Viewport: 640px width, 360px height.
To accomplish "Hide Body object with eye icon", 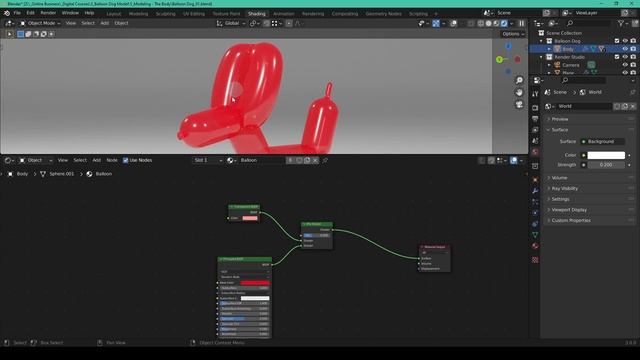I will click(625, 49).
